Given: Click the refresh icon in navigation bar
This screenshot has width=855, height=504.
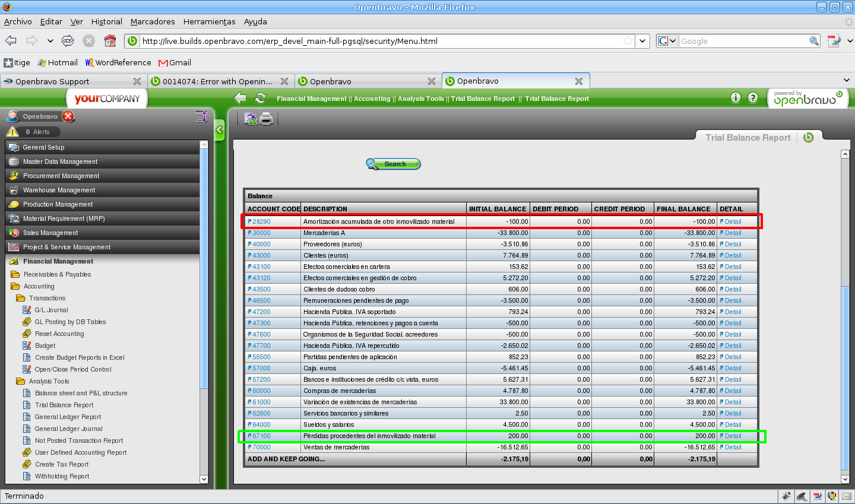Looking at the screenshot, I should point(260,98).
